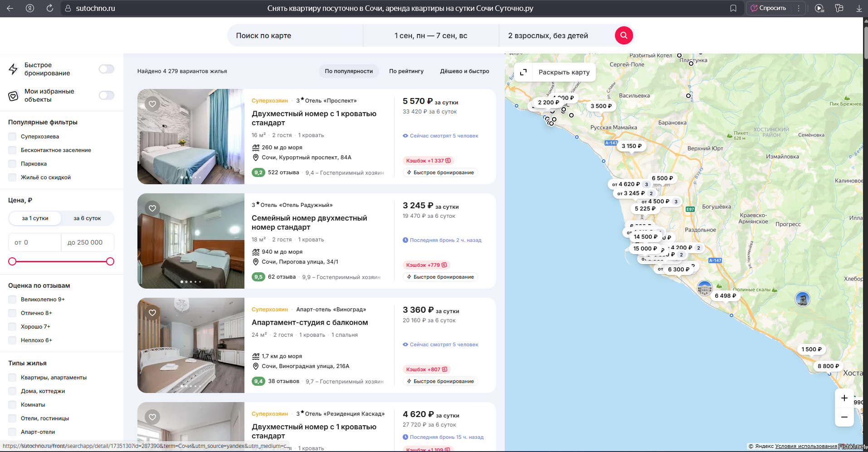This screenshot has width=868, height=452.
Task: Check Дома, коттеджи type filter
Action: [12, 391]
